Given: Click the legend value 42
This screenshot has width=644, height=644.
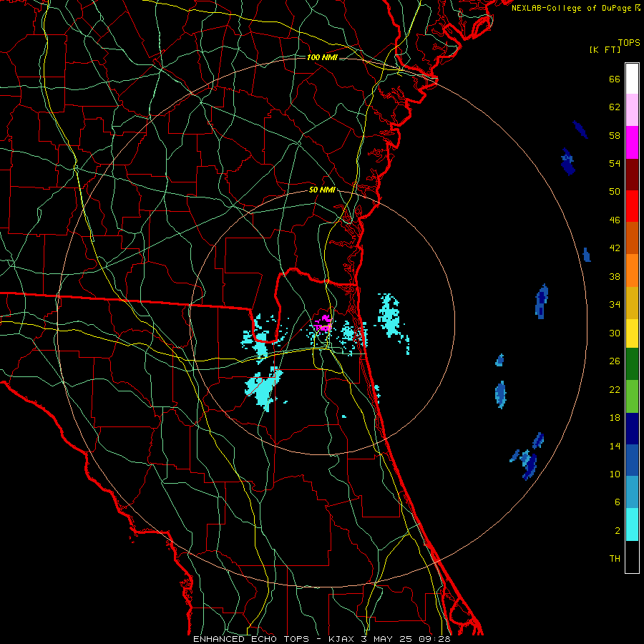Looking at the screenshot, I should 615,248.
